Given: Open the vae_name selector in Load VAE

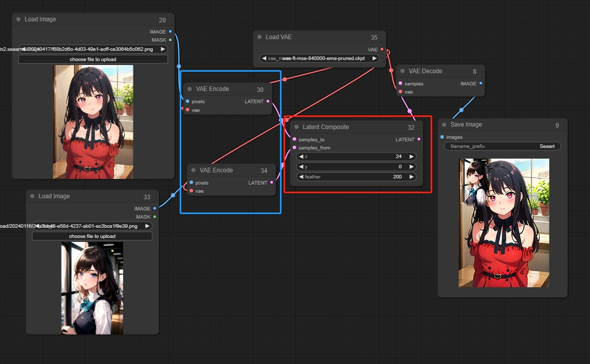Looking at the screenshot, I should click(x=319, y=58).
